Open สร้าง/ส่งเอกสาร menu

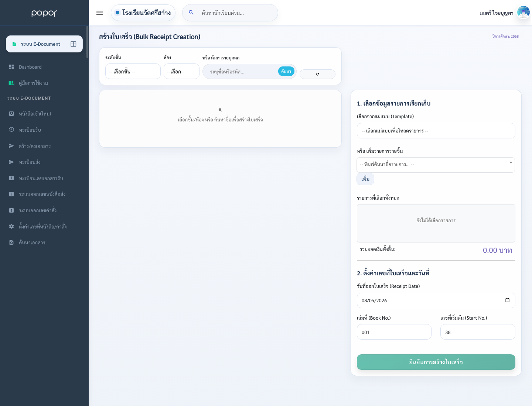pos(44,146)
